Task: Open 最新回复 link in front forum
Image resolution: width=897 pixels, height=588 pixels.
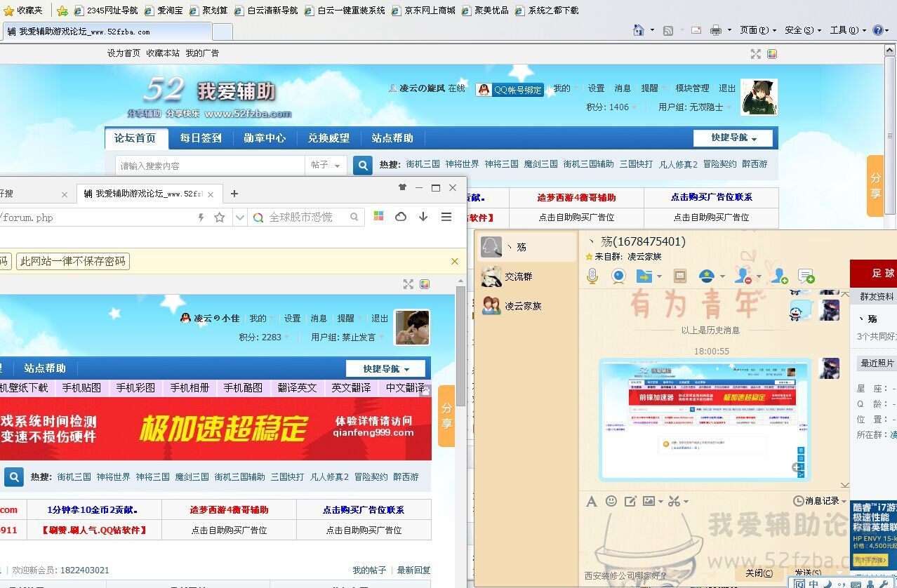Action: point(413,570)
